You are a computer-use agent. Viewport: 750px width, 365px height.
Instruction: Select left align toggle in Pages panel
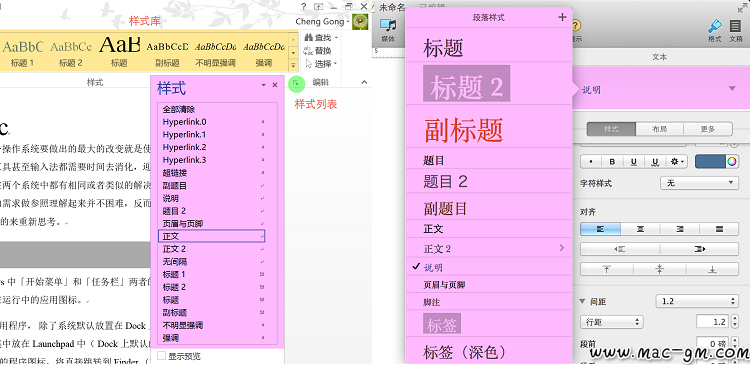point(601,229)
